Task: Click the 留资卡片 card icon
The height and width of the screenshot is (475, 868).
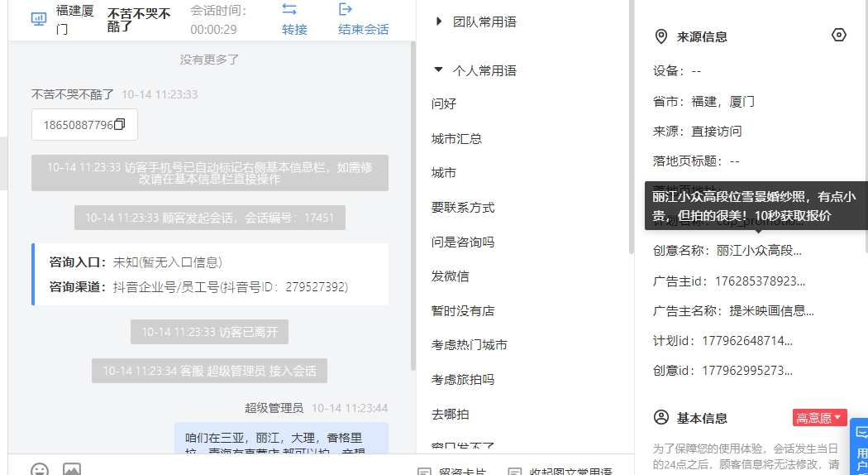Action: (x=424, y=472)
